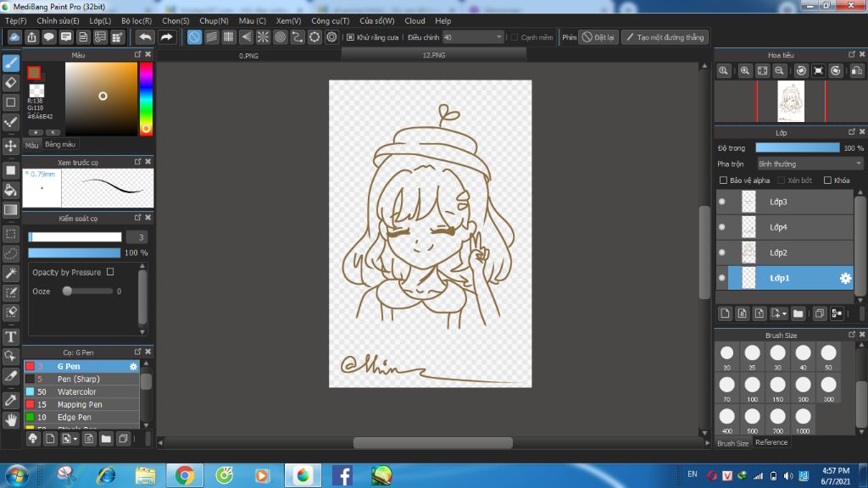Viewport: 868px width, 488px height.
Task: Select Mapping Pen brush in list
Action: pos(81,404)
